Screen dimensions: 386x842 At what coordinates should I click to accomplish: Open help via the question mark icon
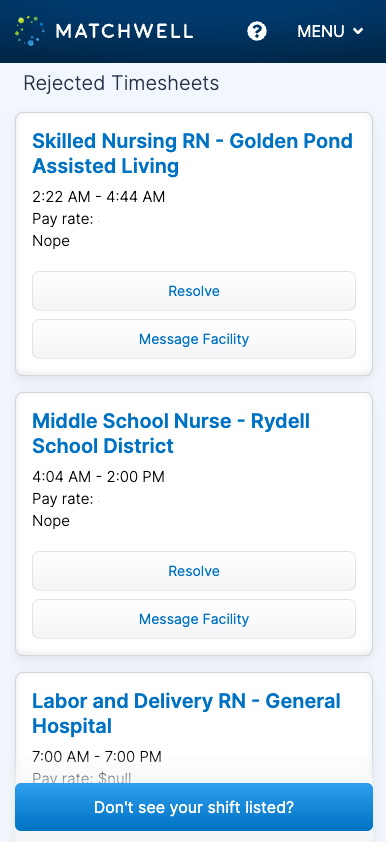click(x=257, y=31)
